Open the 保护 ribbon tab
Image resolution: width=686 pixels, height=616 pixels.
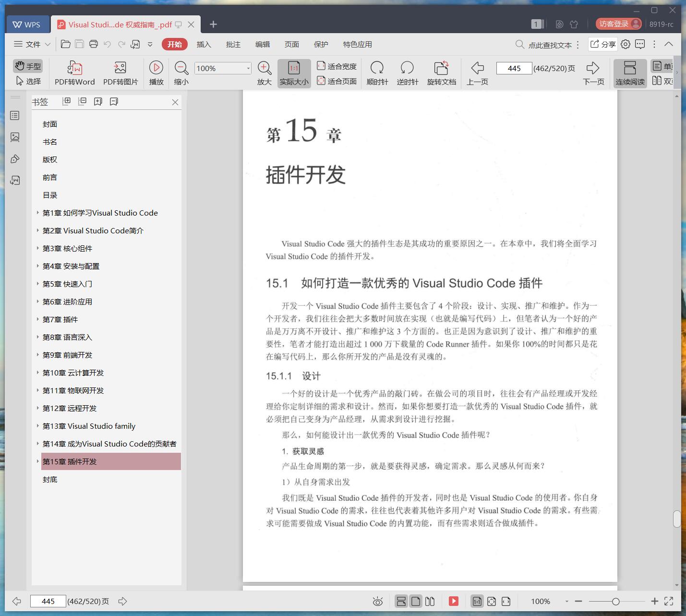pos(321,44)
